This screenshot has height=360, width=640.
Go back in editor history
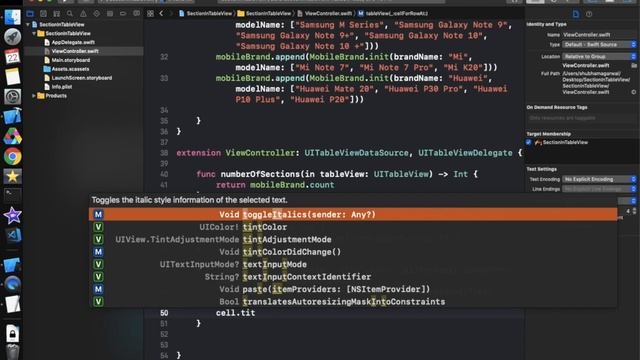pyautogui.click(x=162, y=13)
